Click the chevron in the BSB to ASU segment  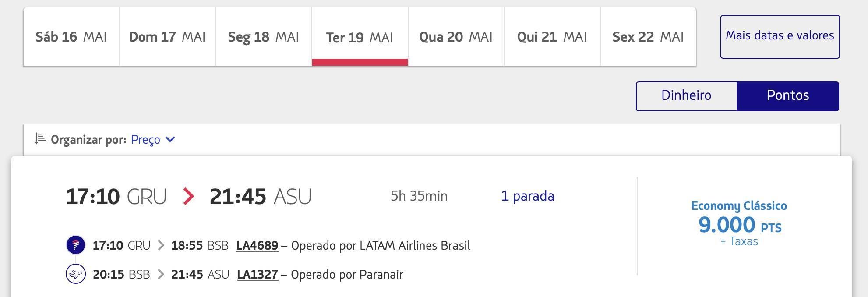pyautogui.click(x=161, y=274)
